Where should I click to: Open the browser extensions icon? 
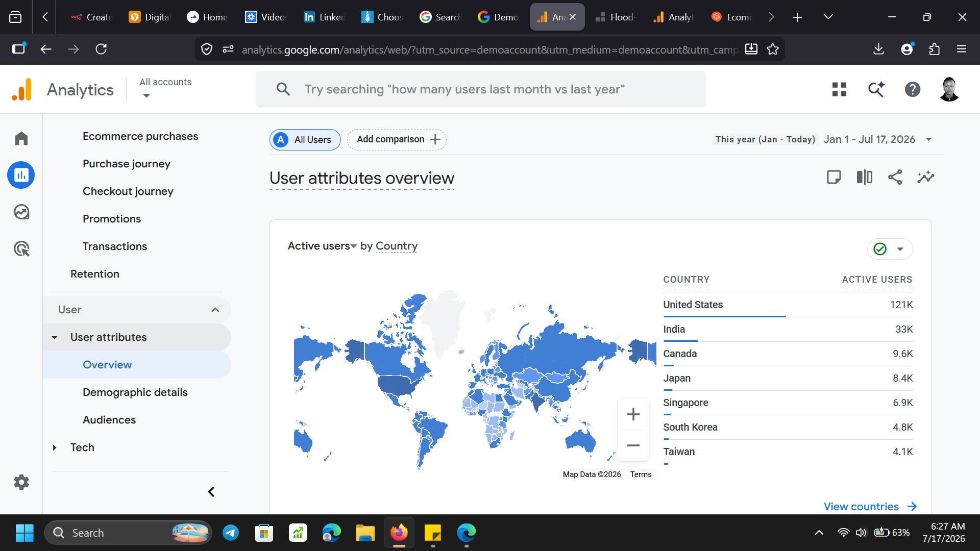pyautogui.click(x=934, y=49)
